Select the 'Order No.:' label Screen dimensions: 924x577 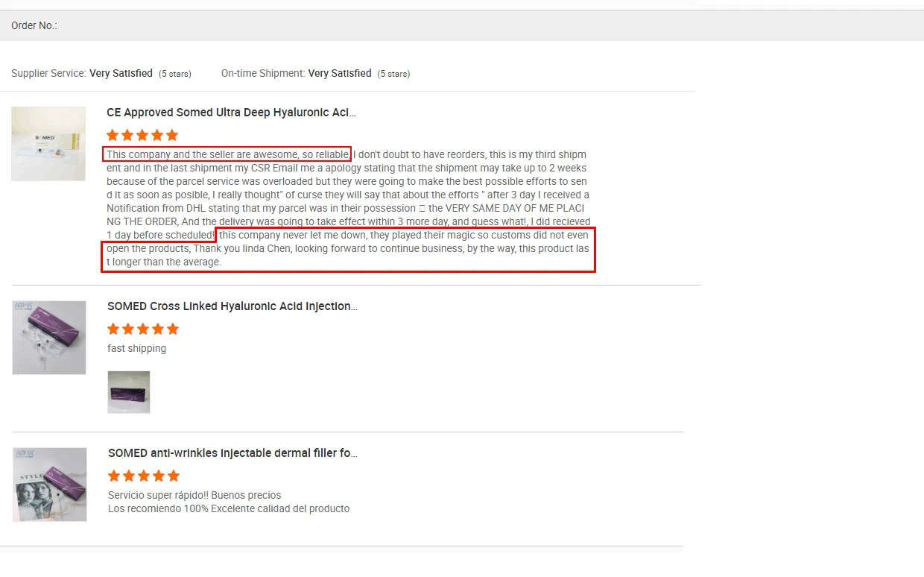(x=34, y=25)
